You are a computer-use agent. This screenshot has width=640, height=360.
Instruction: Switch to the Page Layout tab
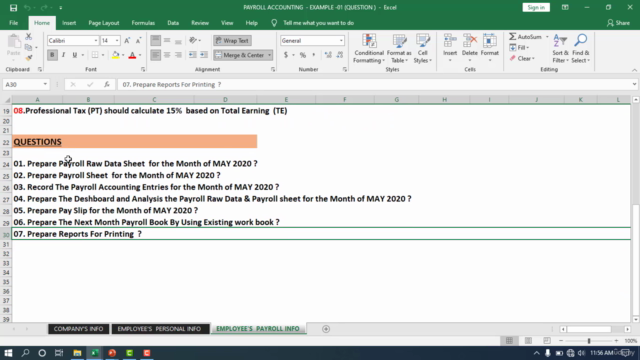point(104,23)
